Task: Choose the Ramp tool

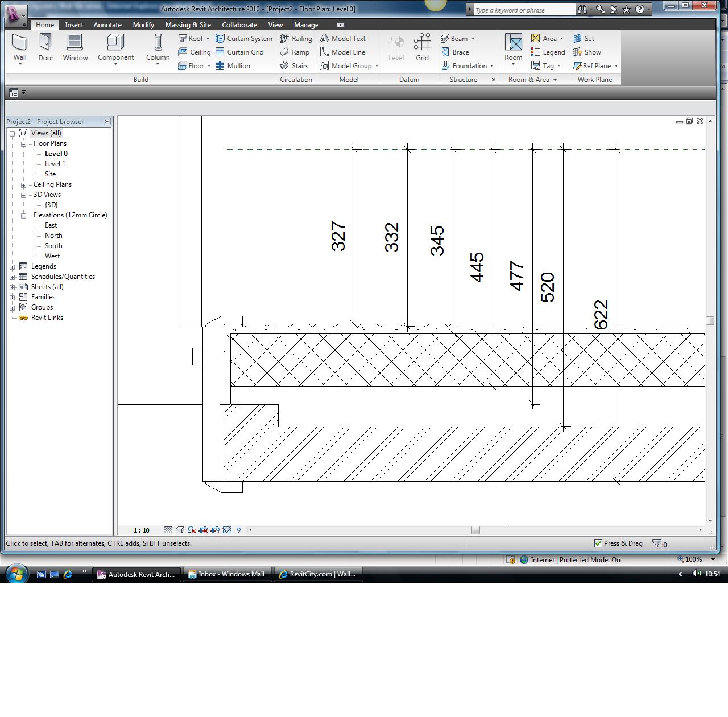Action: pyautogui.click(x=295, y=52)
